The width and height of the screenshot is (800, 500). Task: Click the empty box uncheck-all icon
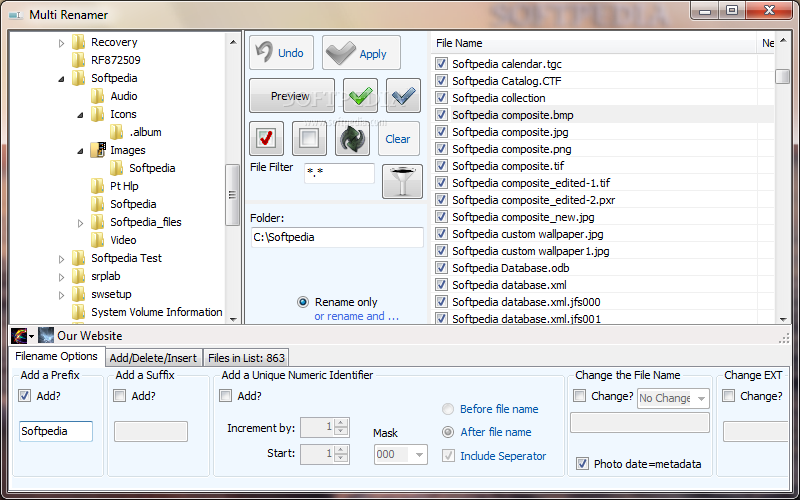tap(309, 138)
